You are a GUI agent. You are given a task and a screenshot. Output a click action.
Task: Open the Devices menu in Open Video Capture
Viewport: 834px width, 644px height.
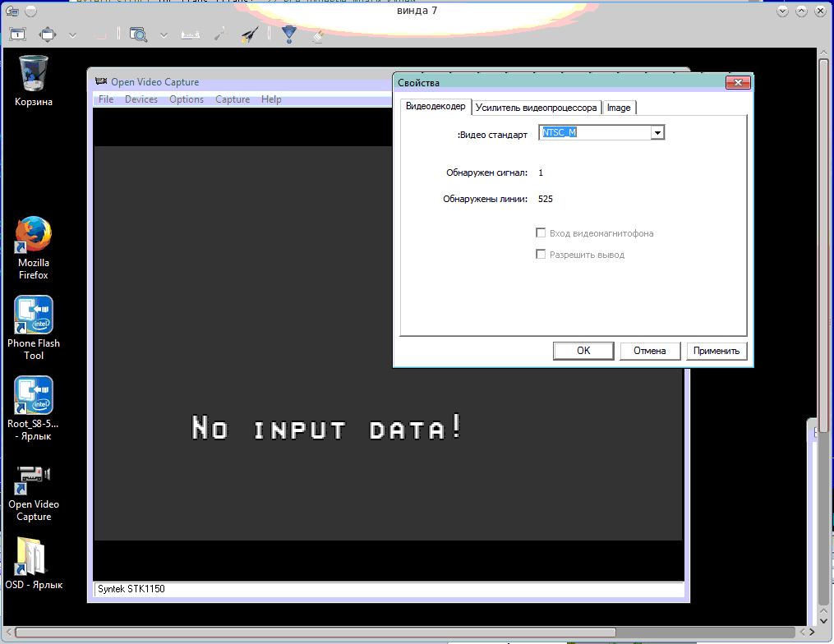[141, 99]
